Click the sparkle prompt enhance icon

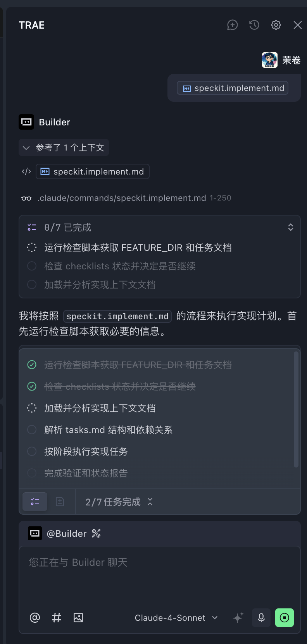tap(238, 618)
